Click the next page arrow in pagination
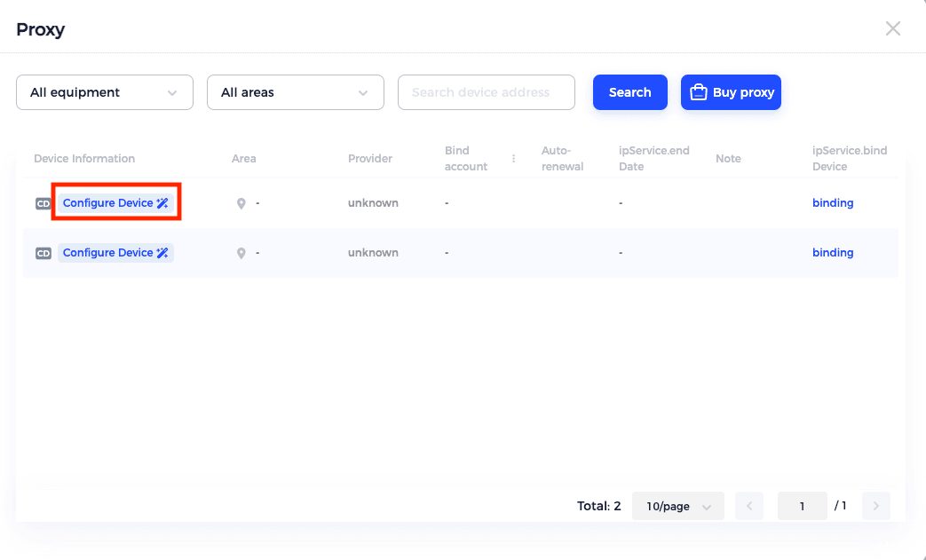Screen dimensions: 926x560 coord(875,505)
